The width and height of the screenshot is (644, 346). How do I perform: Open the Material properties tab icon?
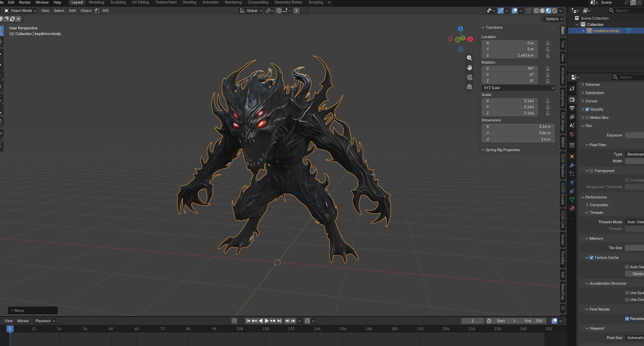(x=572, y=208)
